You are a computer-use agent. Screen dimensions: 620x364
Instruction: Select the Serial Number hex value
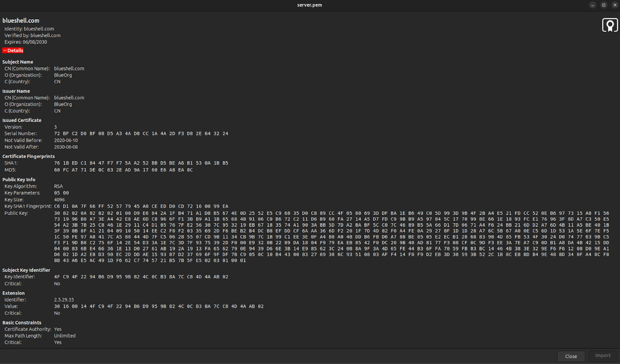141,134
